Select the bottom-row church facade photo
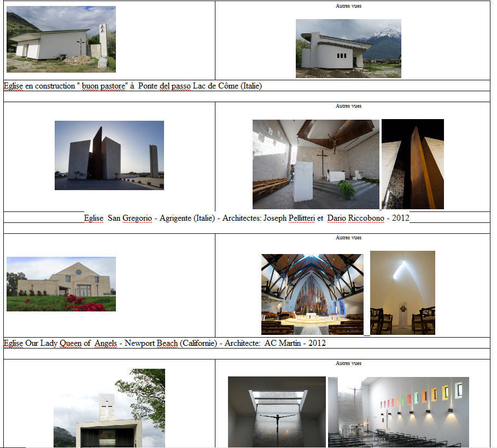 point(109,408)
